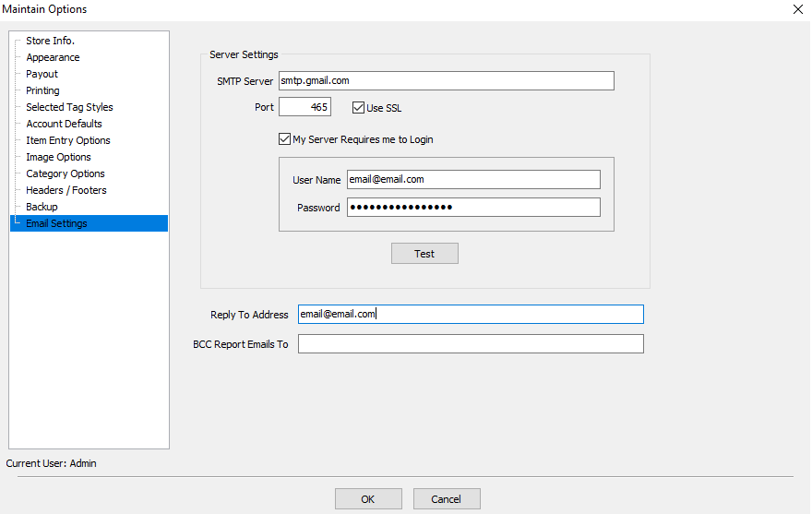812x514 pixels.
Task: Focus the Port number field
Action: point(305,107)
